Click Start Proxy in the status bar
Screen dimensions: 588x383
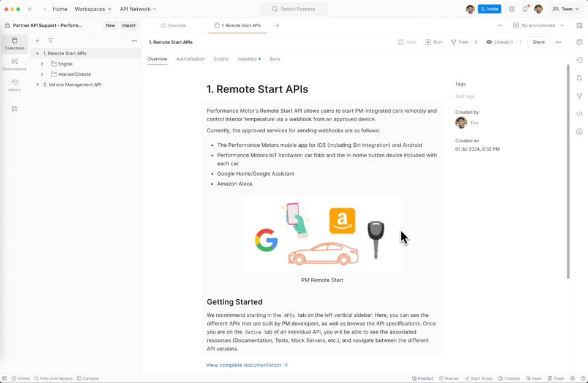[x=478, y=379]
